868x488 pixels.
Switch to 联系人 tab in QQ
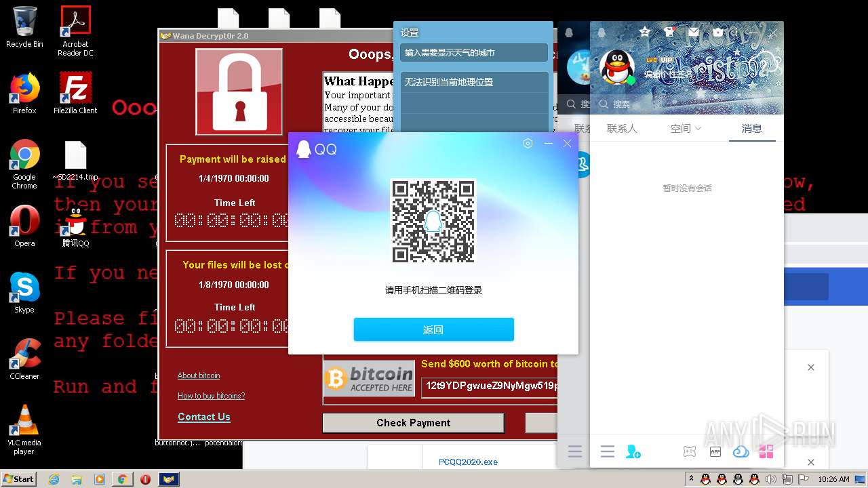622,128
